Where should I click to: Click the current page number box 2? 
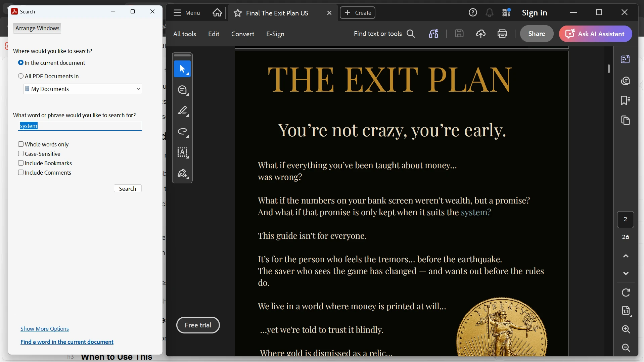click(x=626, y=219)
